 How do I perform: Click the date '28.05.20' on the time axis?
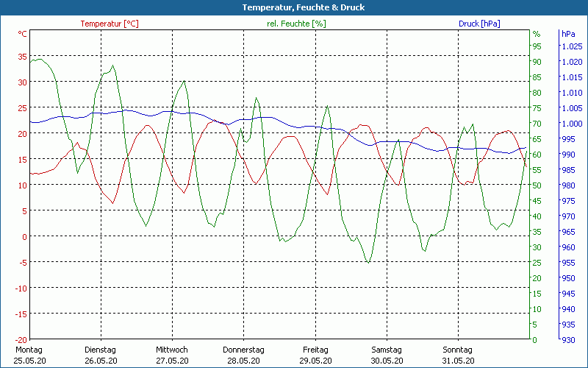point(243,361)
